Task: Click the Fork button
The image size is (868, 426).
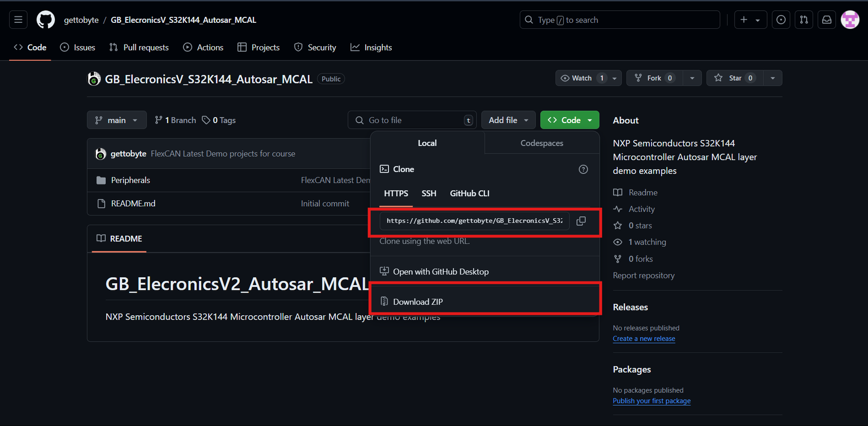Action: coord(654,78)
